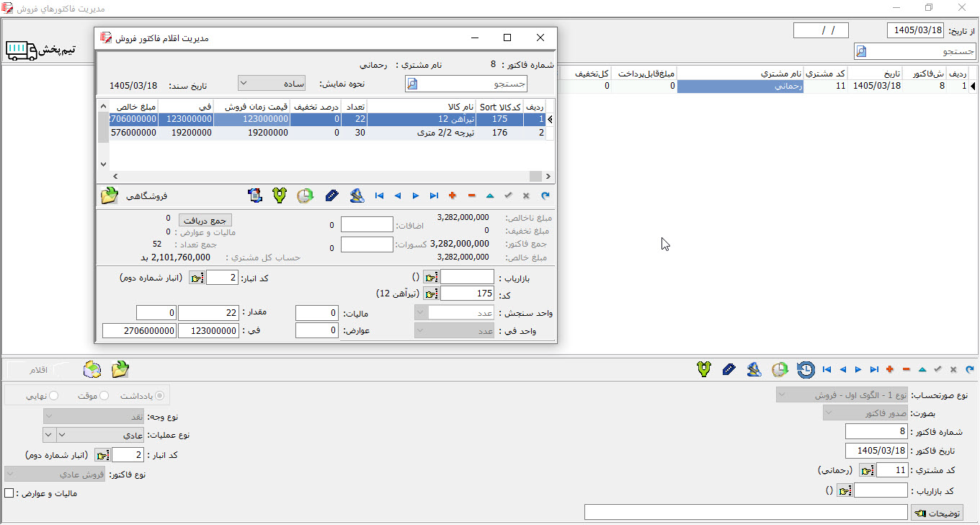
Task: Go to last record in items toolbar
Action: tap(434, 195)
